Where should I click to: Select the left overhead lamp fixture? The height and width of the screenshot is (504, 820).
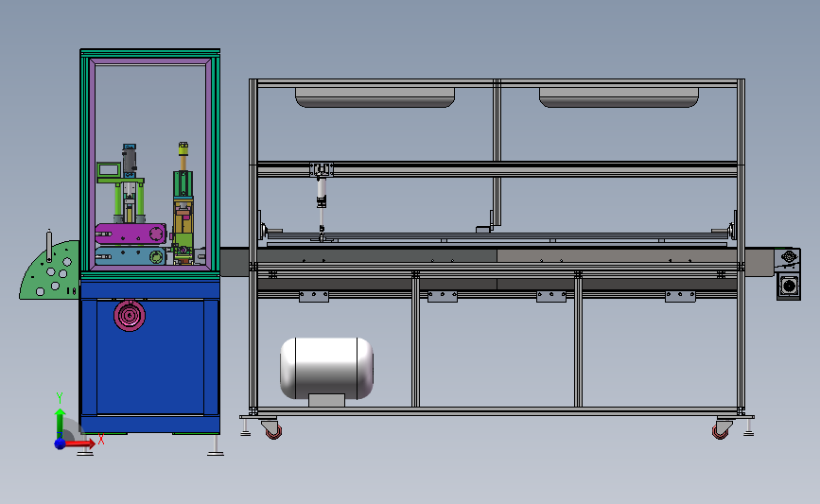click(375, 97)
